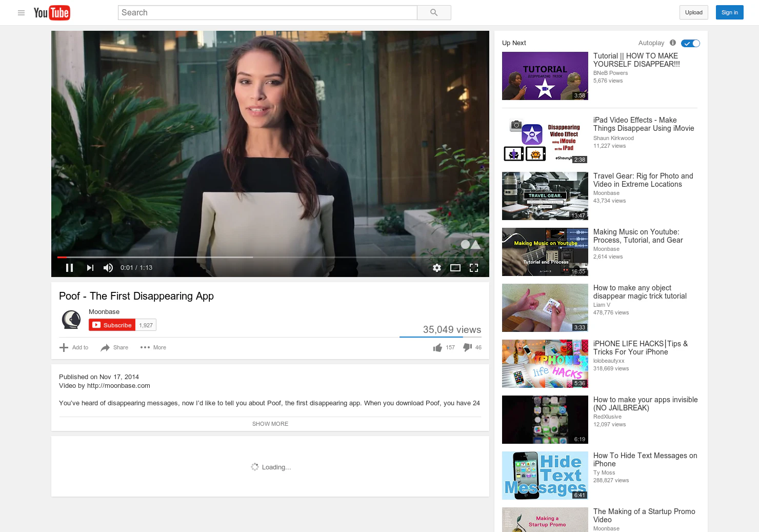Click the 1,927 subscriber count

point(146,325)
